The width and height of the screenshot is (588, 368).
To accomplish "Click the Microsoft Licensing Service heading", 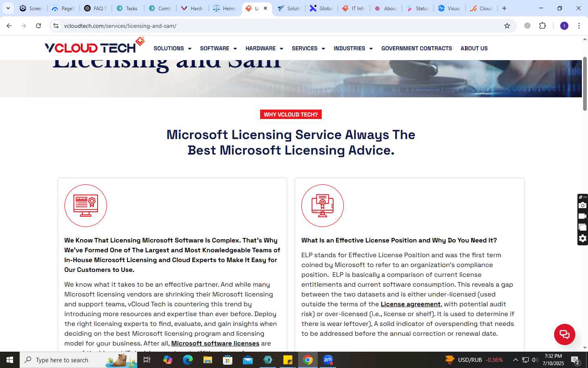I will (291, 142).
